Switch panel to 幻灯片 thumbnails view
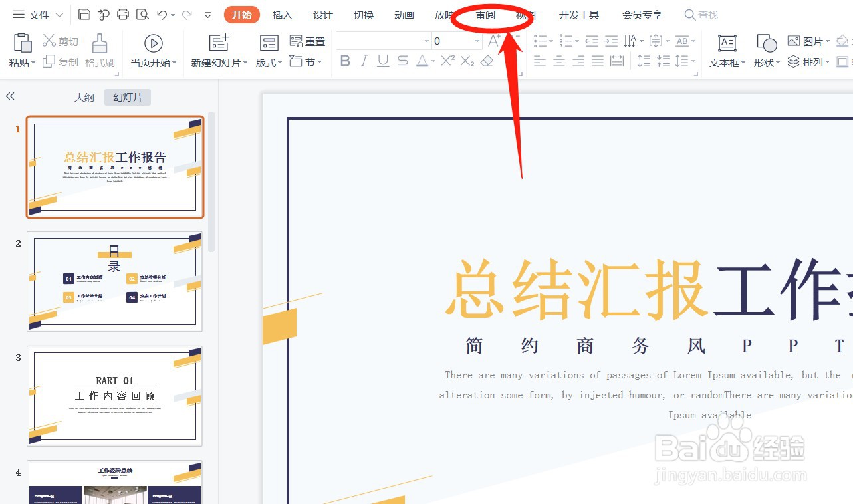Viewport: 853px width, 504px height. (x=128, y=97)
